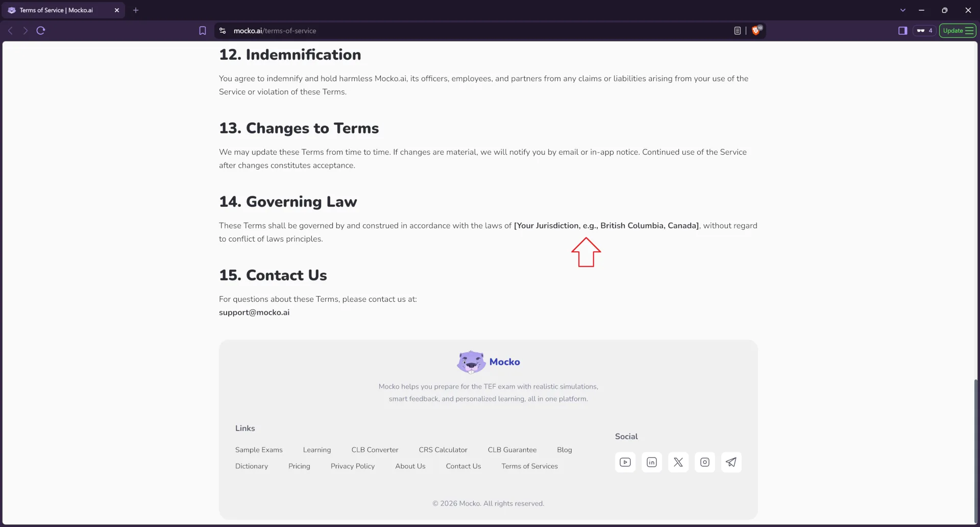This screenshot has height=527, width=980.
Task: Click the '13. Changes to Terms' heading
Action: [299, 128]
